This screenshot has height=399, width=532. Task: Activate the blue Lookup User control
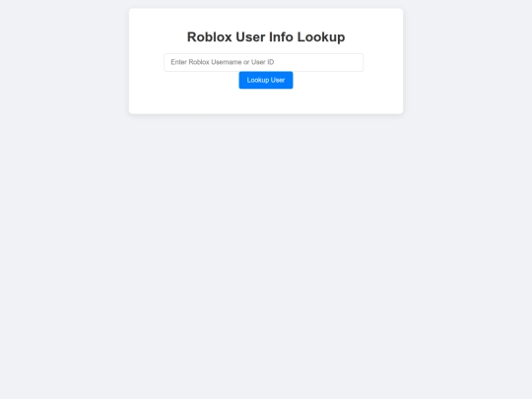266,80
